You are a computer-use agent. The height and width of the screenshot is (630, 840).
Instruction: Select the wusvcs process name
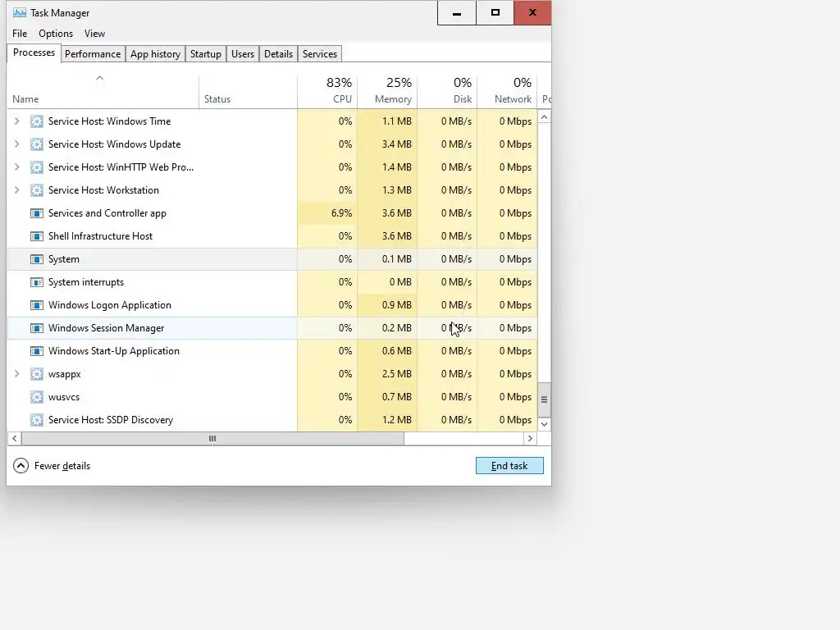pyautogui.click(x=64, y=397)
